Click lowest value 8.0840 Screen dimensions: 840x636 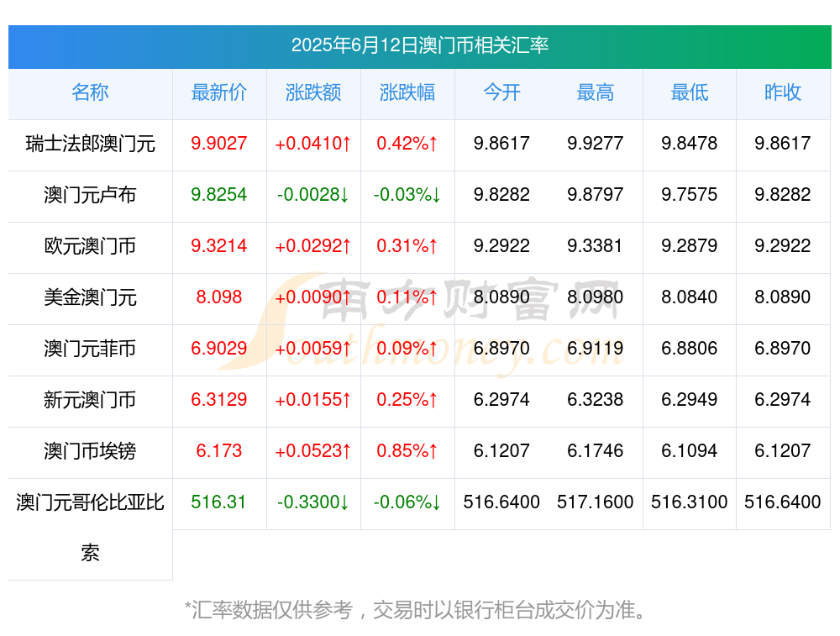coord(690,297)
